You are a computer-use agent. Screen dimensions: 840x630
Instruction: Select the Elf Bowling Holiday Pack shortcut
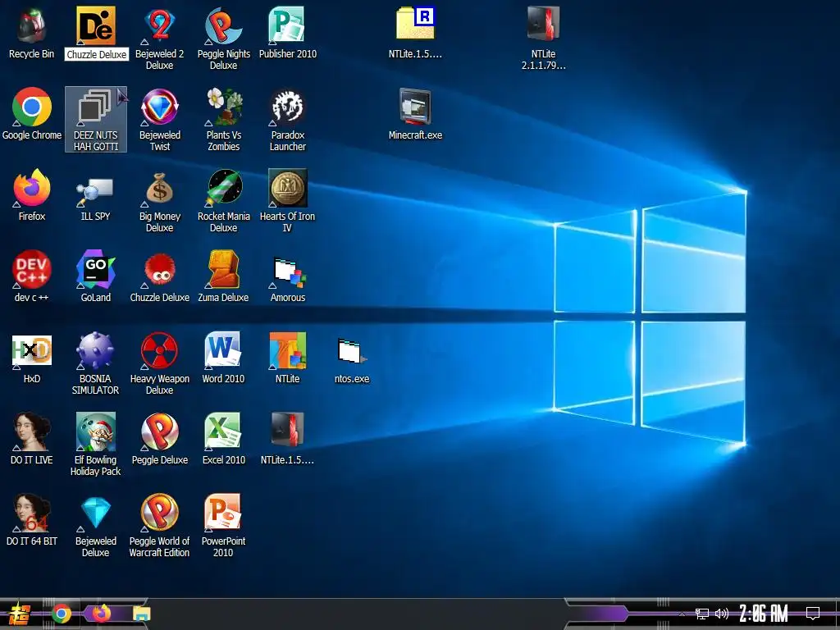tap(95, 444)
